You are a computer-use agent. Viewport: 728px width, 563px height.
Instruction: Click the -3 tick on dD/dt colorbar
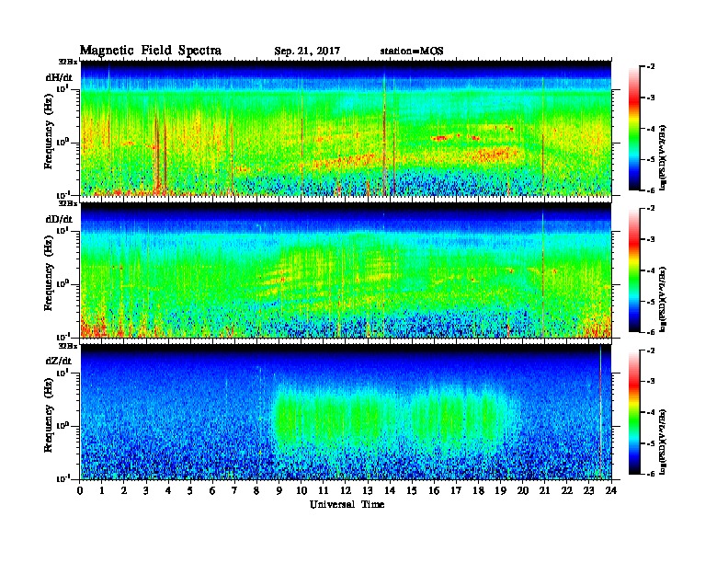click(x=651, y=239)
